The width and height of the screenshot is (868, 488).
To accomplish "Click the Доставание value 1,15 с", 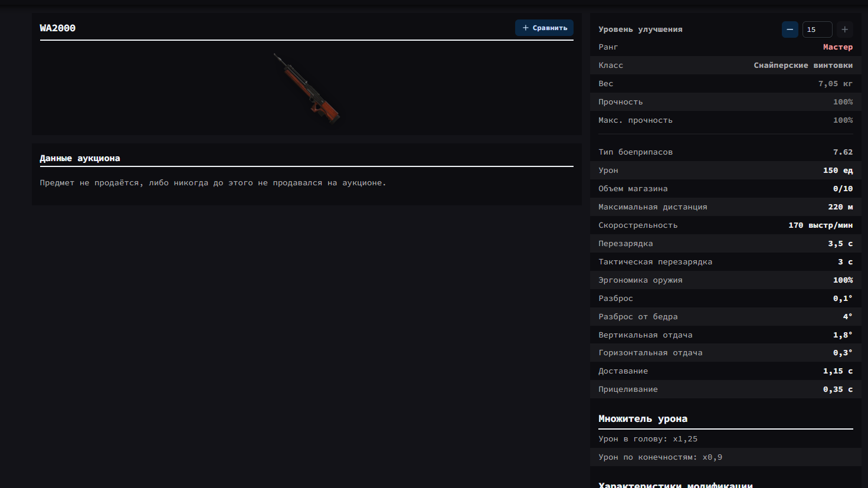I will pos(838,371).
